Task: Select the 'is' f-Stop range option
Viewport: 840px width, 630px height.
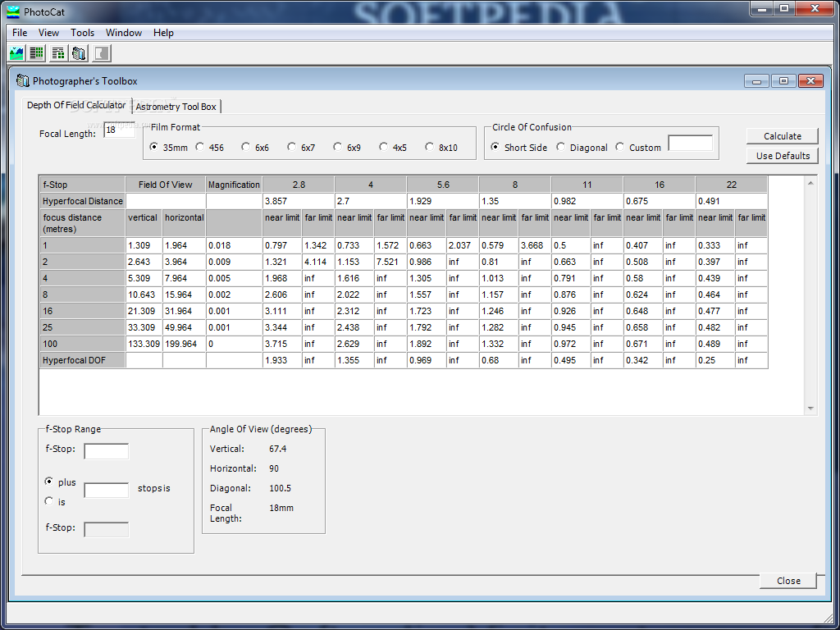Action: tap(49, 501)
